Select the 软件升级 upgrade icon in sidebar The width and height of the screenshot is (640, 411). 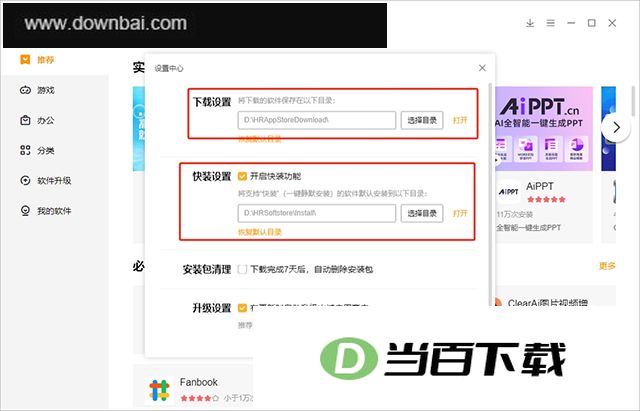(25, 180)
